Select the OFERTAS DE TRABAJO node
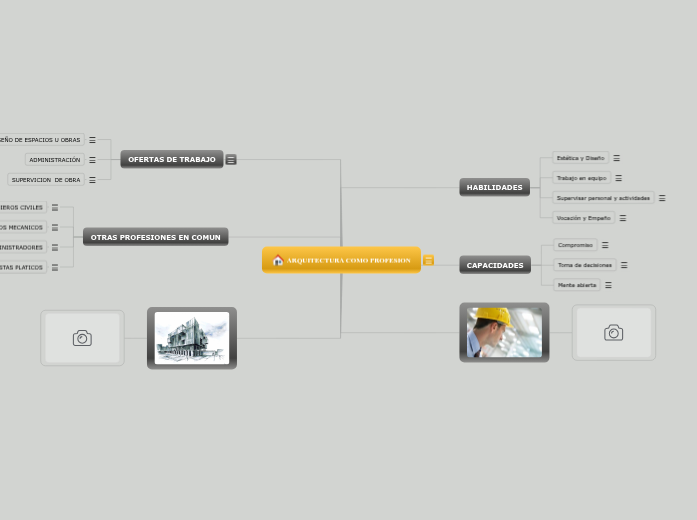697x520 pixels. click(x=171, y=159)
